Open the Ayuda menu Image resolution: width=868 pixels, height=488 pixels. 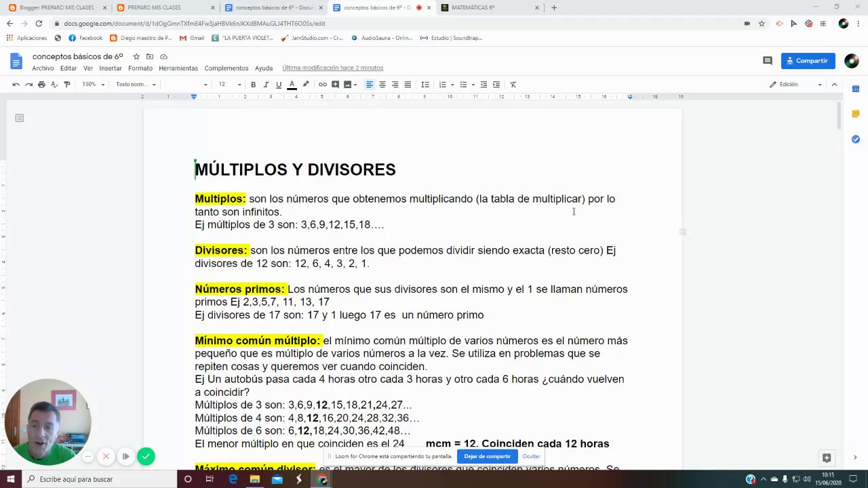pos(264,68)
